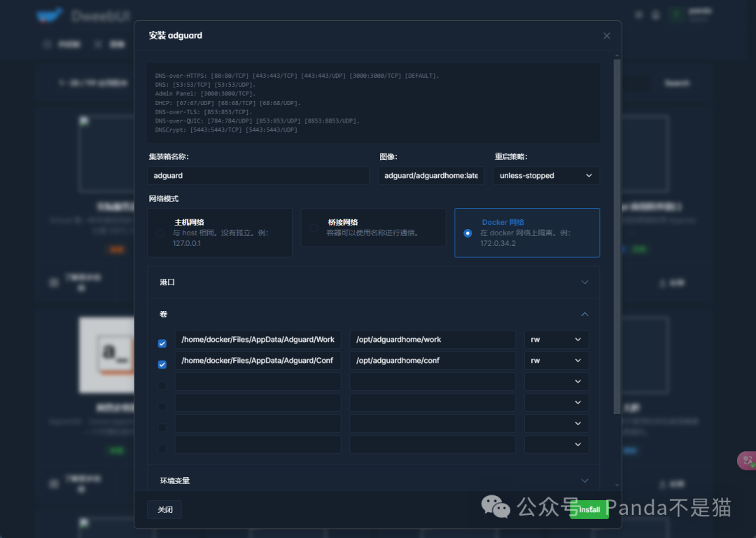Edit container path /opt/adguardhome/work

pyautogui.click(x=433, y=340)
